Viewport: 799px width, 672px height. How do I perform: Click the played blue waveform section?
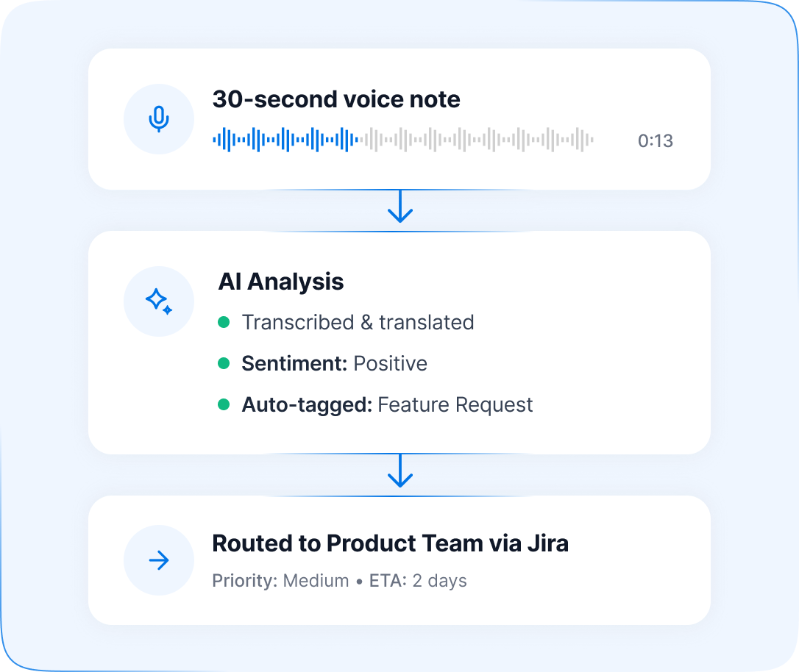285,139
